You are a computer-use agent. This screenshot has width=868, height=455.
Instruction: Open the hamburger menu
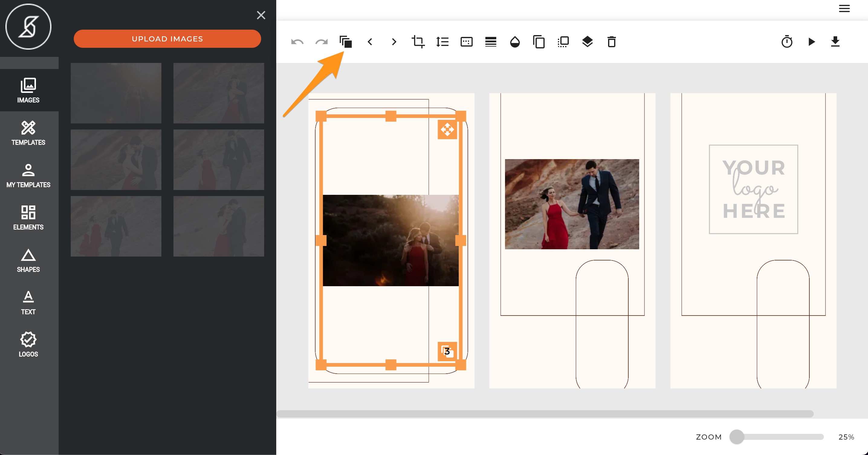(x=844, y=8)
